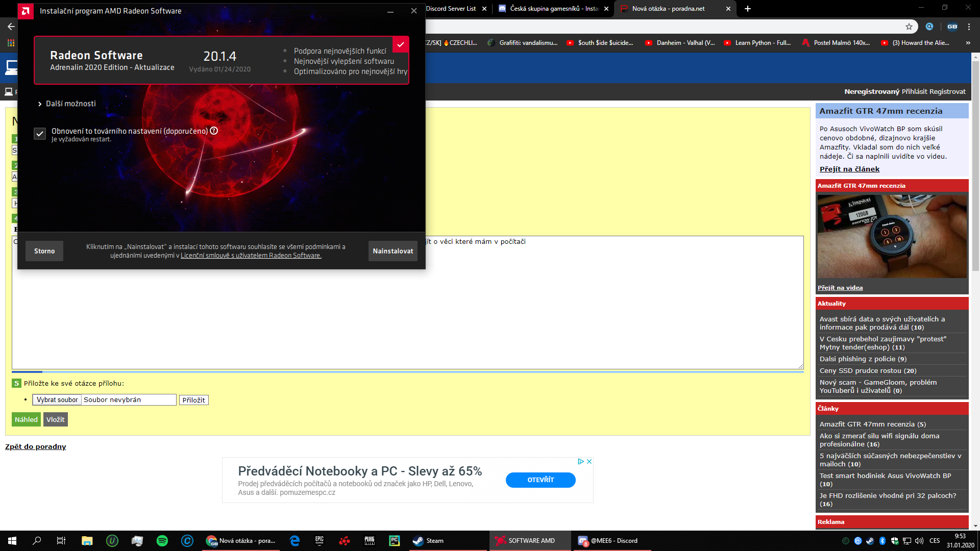Toggle Radeon Software 20.1.4 selection checkmark
980x551 pixels.
click(401, 45)
